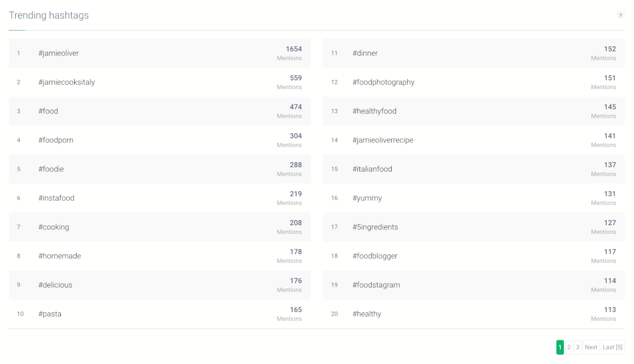634x364 pixels.
Task: Click the 1654 mentions count
Action: [294, 49]
